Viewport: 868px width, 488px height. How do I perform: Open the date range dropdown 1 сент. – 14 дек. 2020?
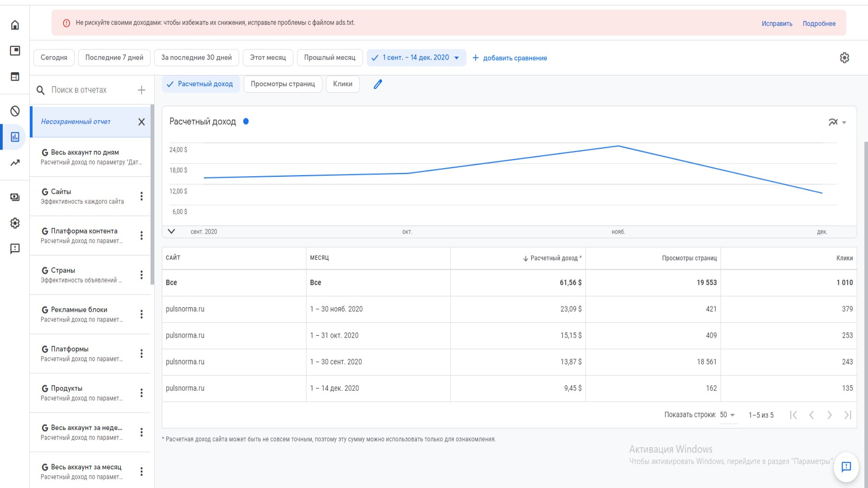point(416,58)
